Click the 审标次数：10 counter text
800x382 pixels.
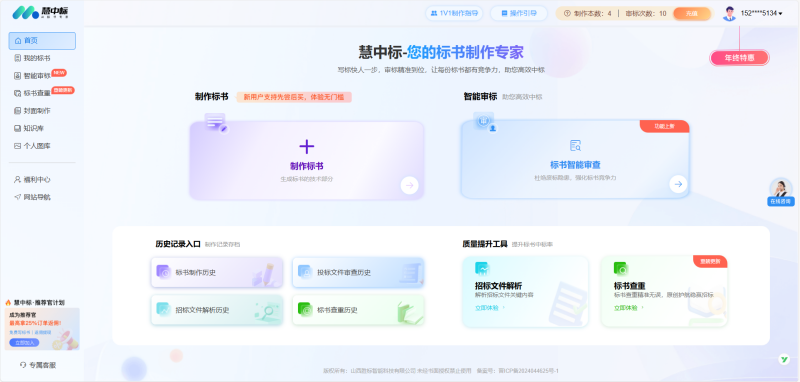click(x=645, y=14)
